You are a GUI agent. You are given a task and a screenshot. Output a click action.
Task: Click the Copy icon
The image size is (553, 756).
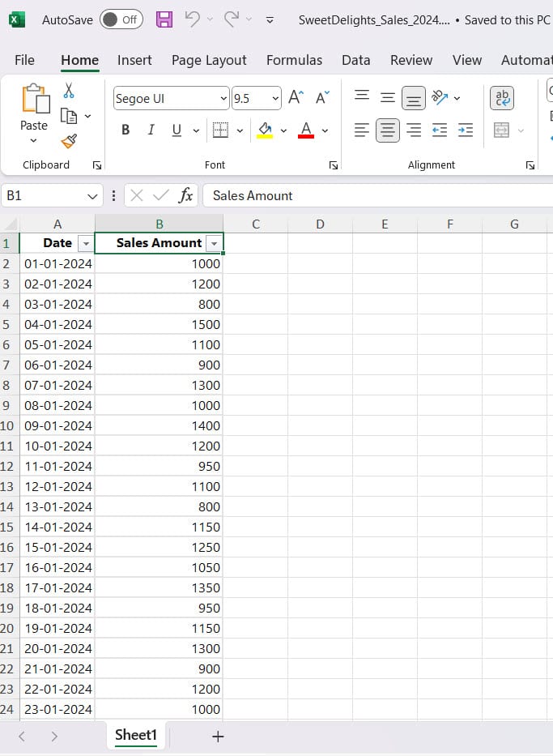(x=68, y=116)
